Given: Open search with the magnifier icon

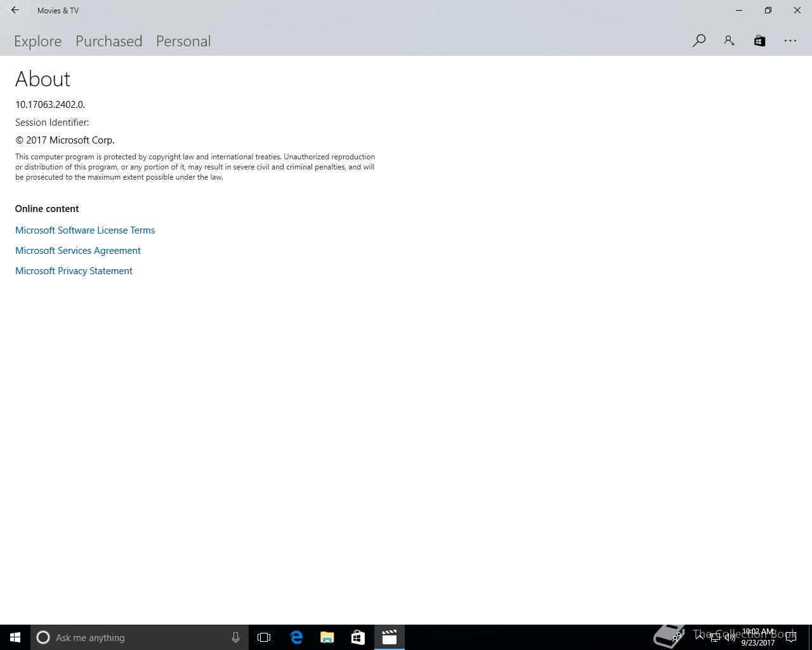Looking at the screenshot, I should [699, 41].
